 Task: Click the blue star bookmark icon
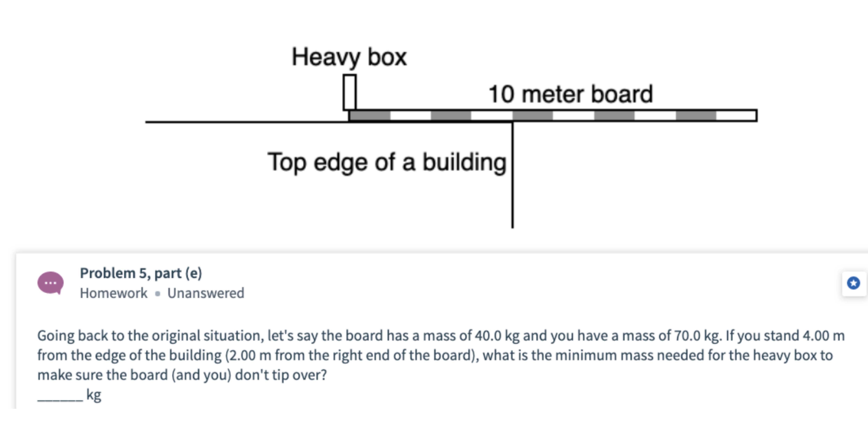click(853, 283)
